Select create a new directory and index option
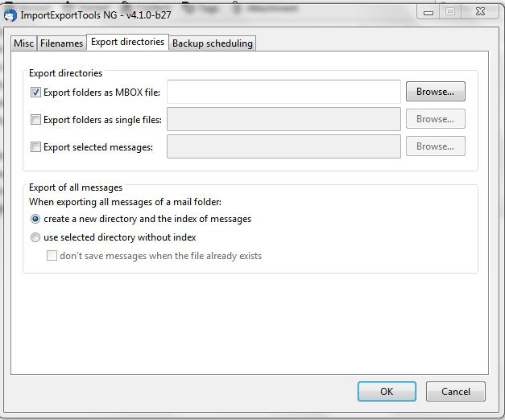Image resolution: width=505 pixels, height=420 pixels. pyautogui.click(x=35, y=219)
